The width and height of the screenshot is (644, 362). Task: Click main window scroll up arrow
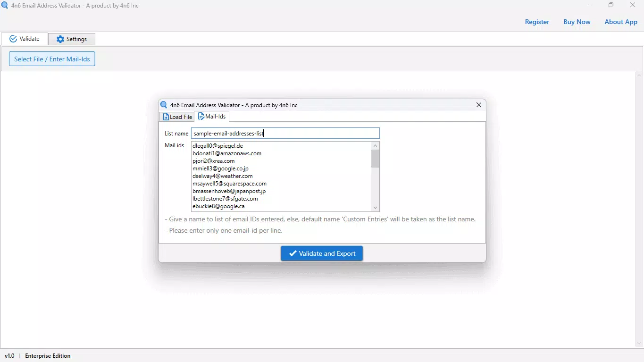pyautogui.click(x=639, y=76)
